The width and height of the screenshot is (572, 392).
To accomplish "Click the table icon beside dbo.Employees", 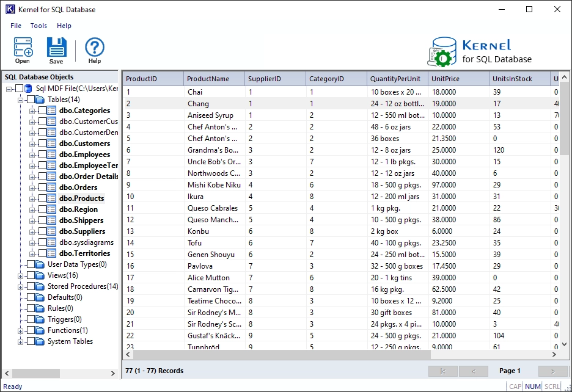I will point(51,154).
